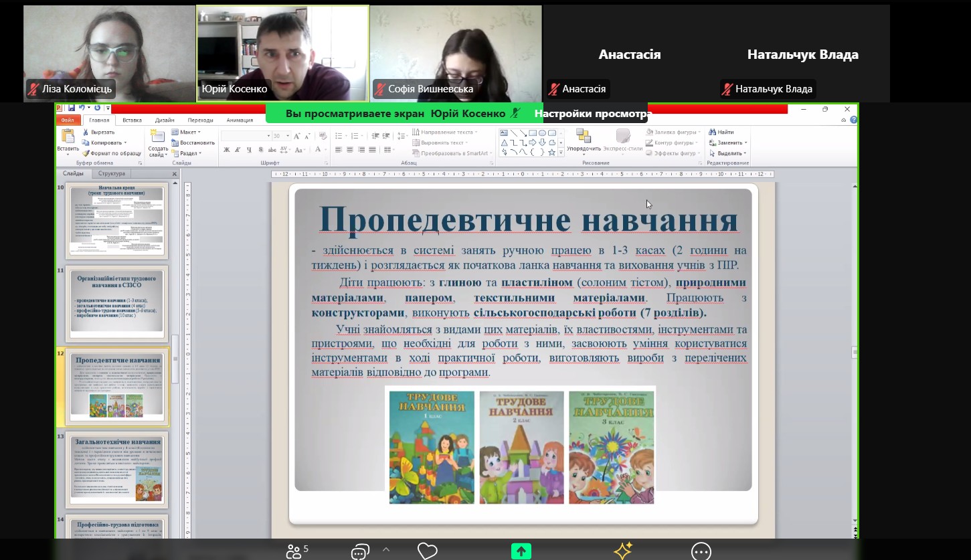Open the Zoom chat panel
971x560 pixels.
[360, 551]
